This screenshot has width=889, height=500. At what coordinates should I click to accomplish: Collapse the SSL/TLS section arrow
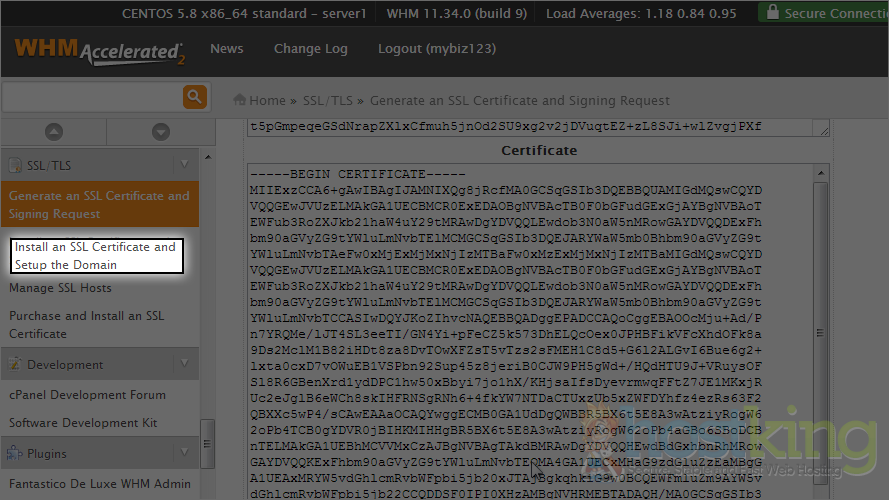[184, 165]
